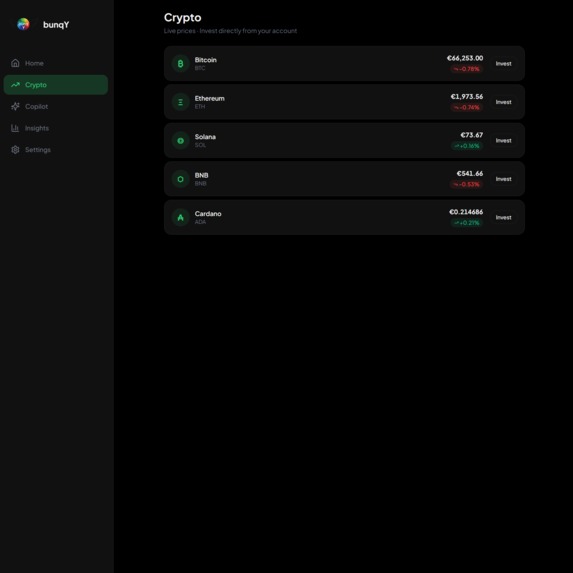573x573 pixels.
Task: Click the Ethereum price €1,973.56
Action: 467,96
